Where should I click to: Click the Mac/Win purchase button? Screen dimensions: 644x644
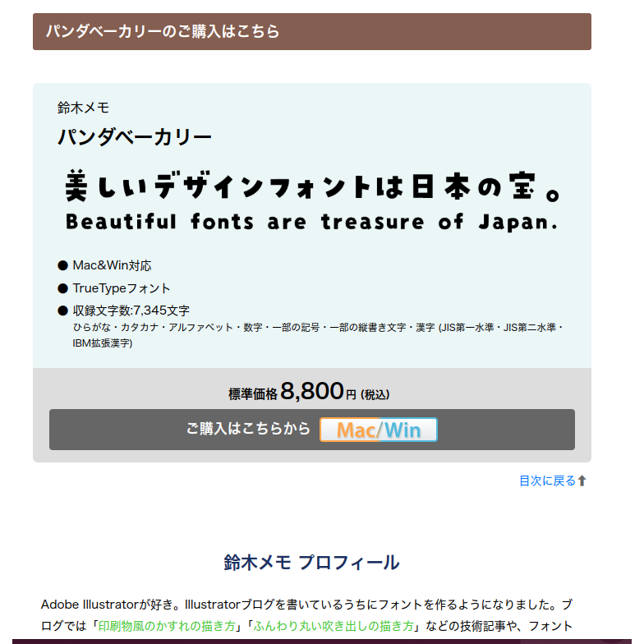[x=378, y=430]
